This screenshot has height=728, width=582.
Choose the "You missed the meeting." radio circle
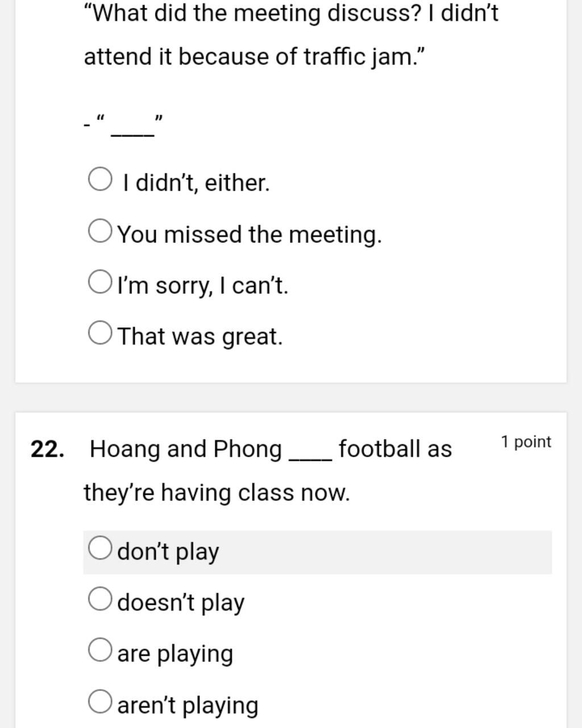[100, 231]
